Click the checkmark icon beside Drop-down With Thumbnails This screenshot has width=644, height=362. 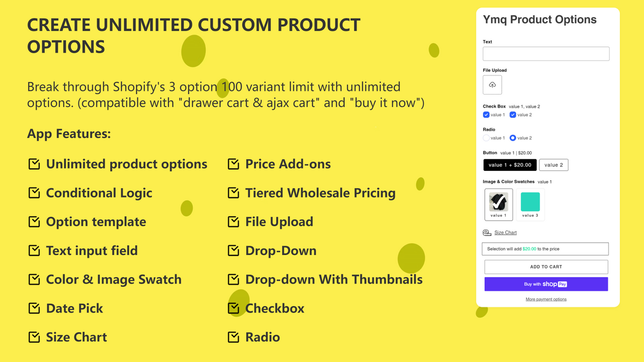pyautogui.click(x=233, y=279)
